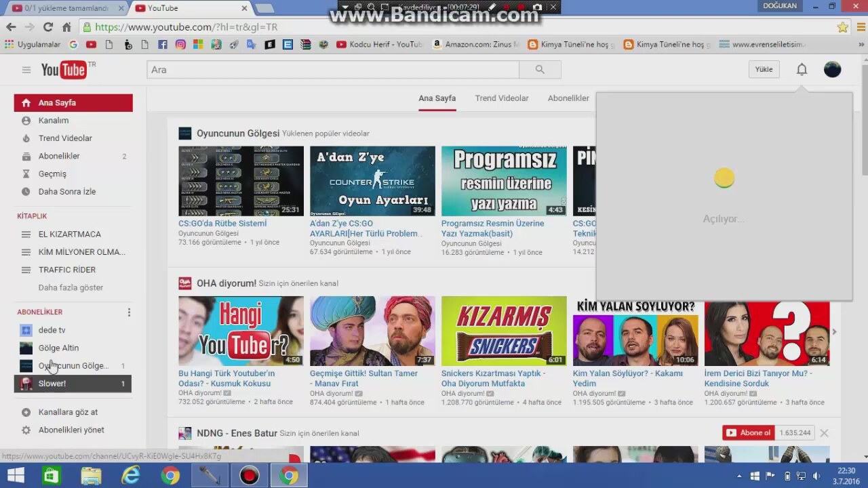Go to Ana Sayfa in sidebar

click(73, 103)
